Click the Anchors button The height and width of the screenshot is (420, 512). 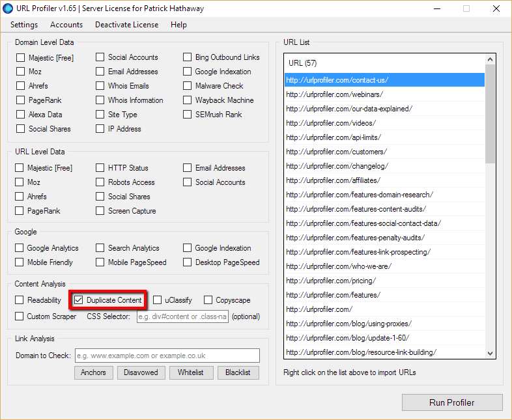(93, 372)
